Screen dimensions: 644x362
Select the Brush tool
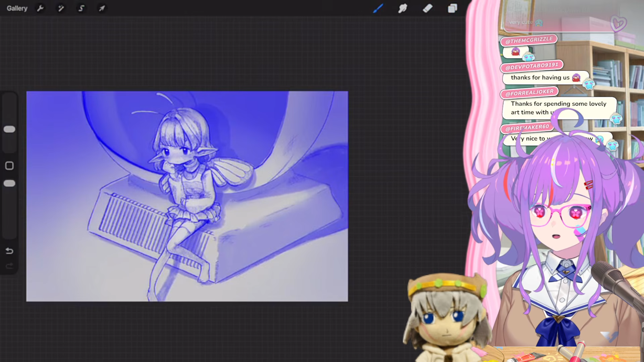pyautogui.click(x=378, y=8)
